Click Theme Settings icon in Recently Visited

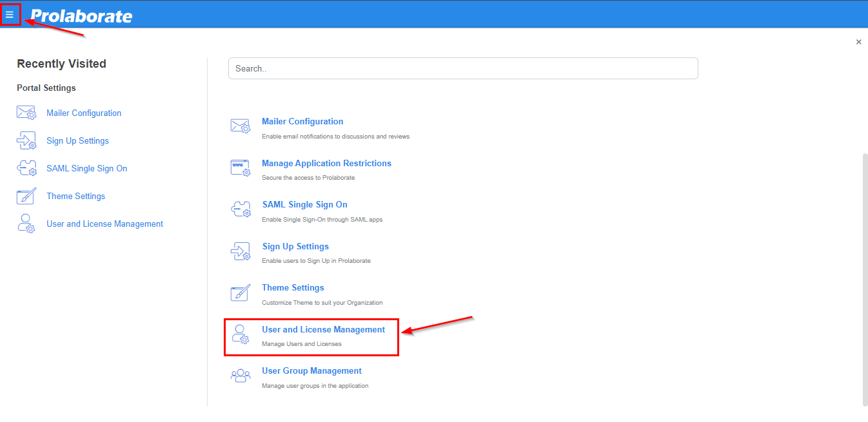26,196
